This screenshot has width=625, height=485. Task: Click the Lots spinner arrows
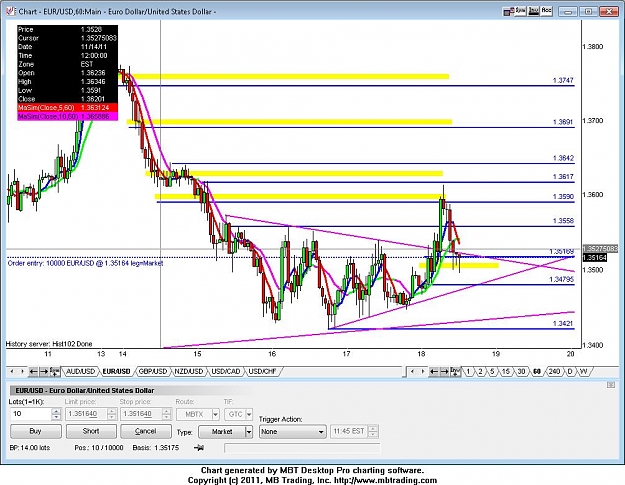(x=56, y=414)
